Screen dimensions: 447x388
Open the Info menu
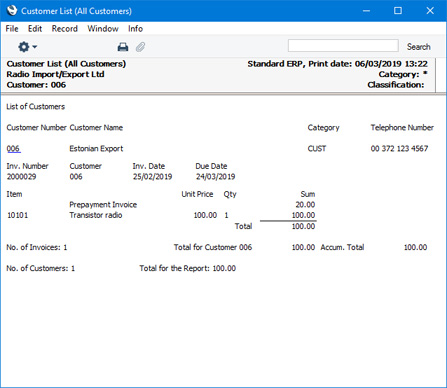click(135, 29)
